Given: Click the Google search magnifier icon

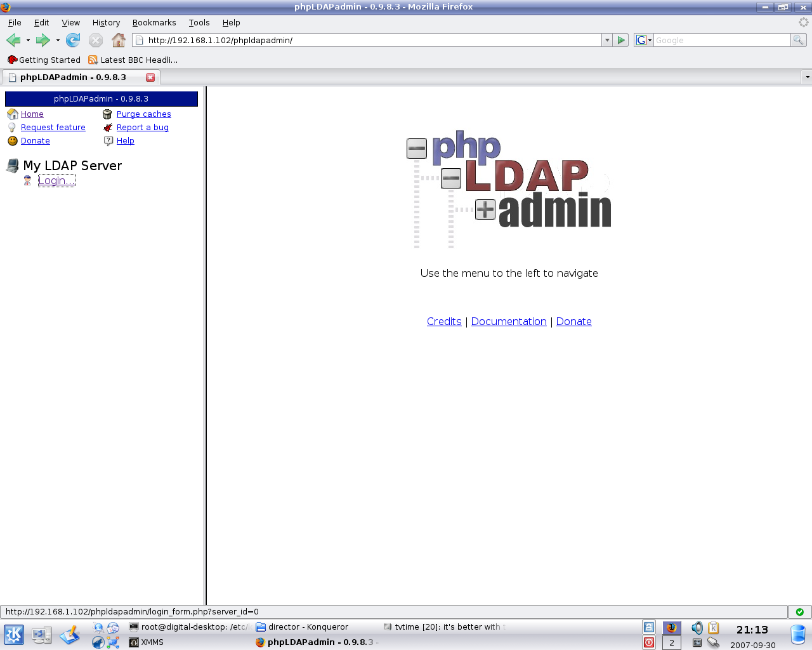Looking at the screenshot, I should pos(798,40).
